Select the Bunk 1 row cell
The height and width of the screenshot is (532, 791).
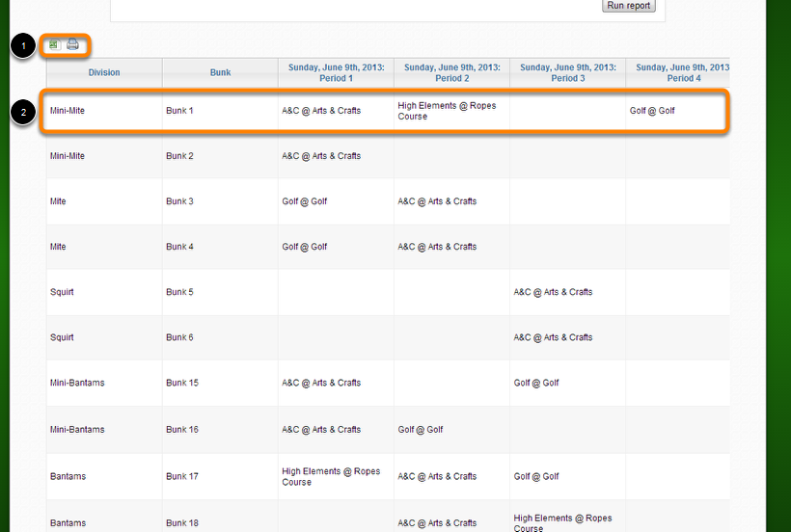click(179, 111)
